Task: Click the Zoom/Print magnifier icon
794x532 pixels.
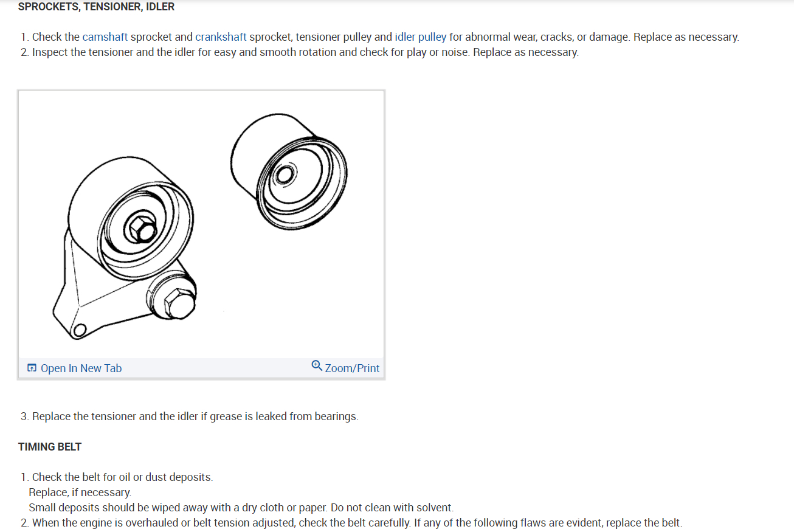Action: pos(317,365)
